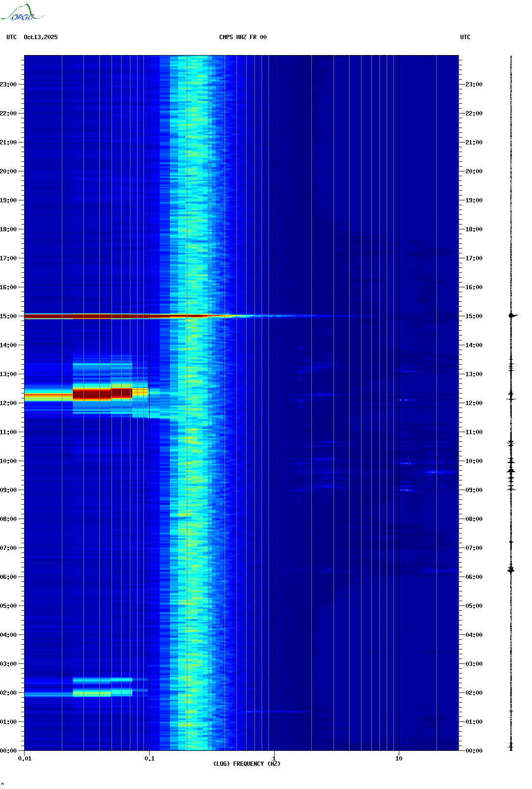Select the date text Oct13,2025
This screenshot has height=789, width=532.
point(41,37)
